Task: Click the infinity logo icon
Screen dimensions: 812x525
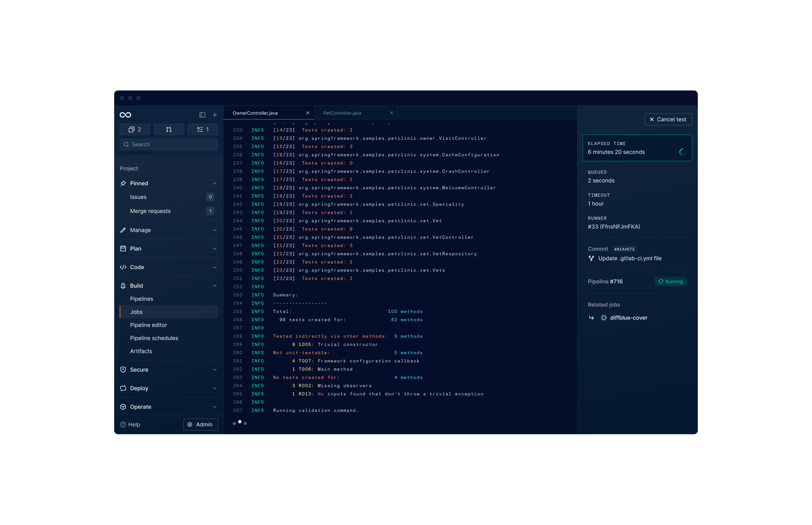Action: coord(126,115)
